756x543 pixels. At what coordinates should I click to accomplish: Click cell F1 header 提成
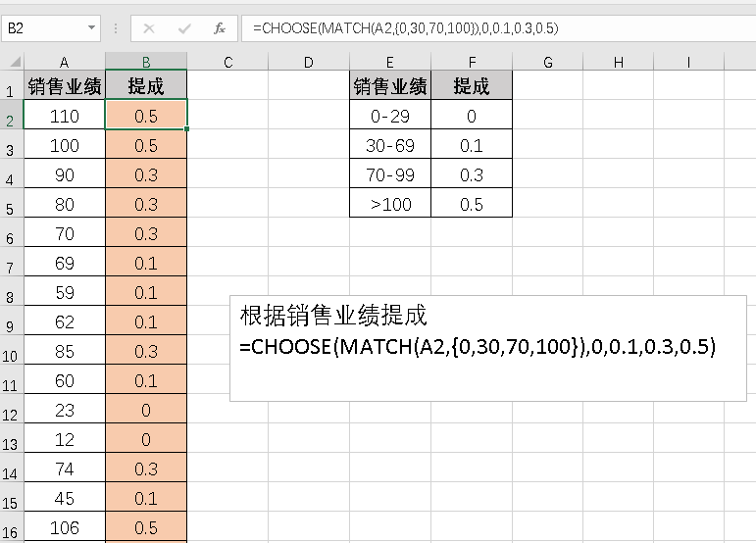click(x=472, y=85)
